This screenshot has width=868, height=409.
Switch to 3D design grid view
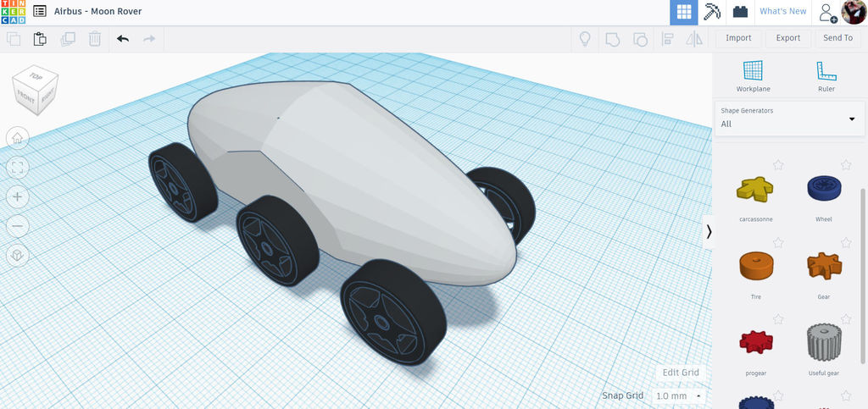tap(684, 12)
